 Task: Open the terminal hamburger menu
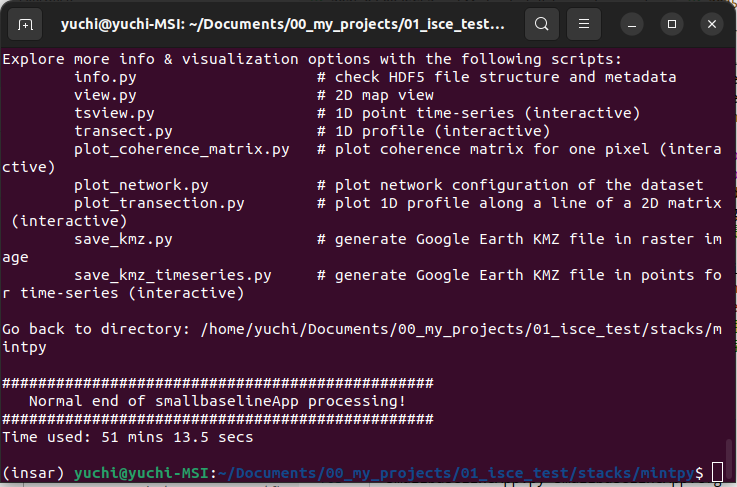pos(584,24)
